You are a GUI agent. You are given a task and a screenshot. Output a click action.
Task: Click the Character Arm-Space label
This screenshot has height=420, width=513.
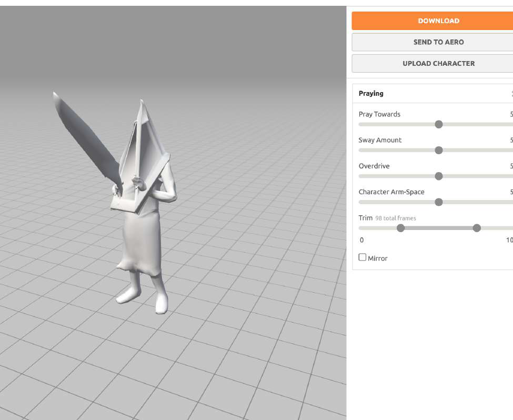point(391,192)
